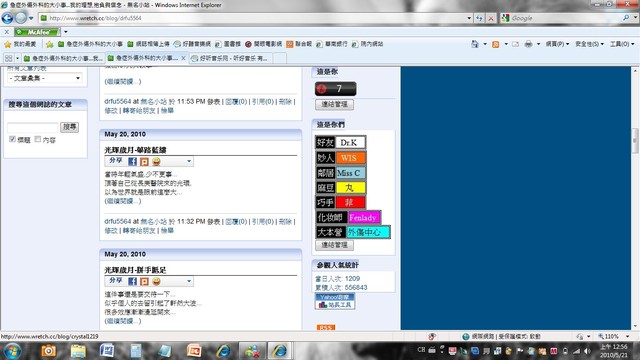Open the Tools menu in command bar
This screenshot has height=360, width=640.
click(622, 44)
